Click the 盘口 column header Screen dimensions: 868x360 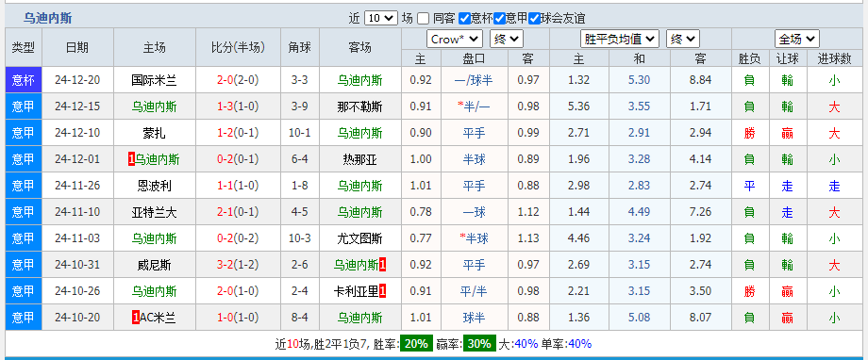(x=474, y=58)
